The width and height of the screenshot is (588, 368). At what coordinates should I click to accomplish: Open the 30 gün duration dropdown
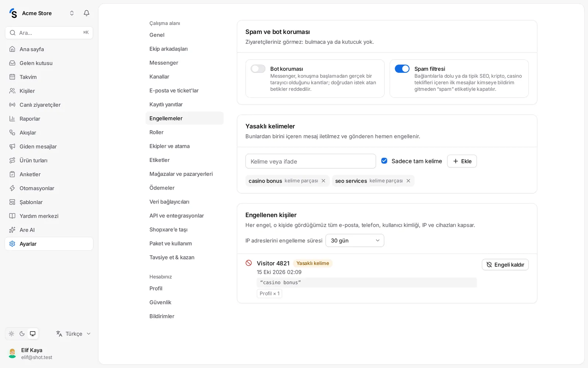click(x=355, y=241)
